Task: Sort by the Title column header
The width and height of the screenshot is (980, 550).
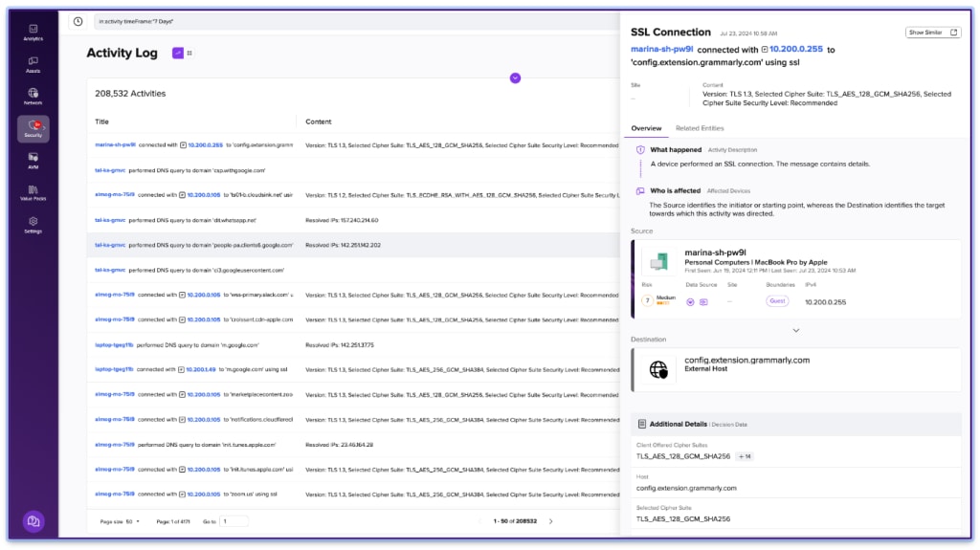Action: pos(101,121)
